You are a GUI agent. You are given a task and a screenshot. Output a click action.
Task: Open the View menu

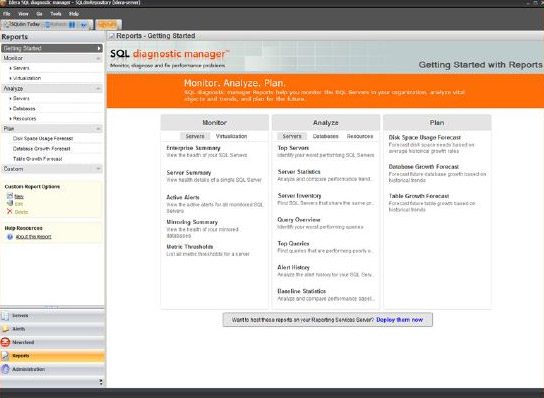tap(23, 14)
